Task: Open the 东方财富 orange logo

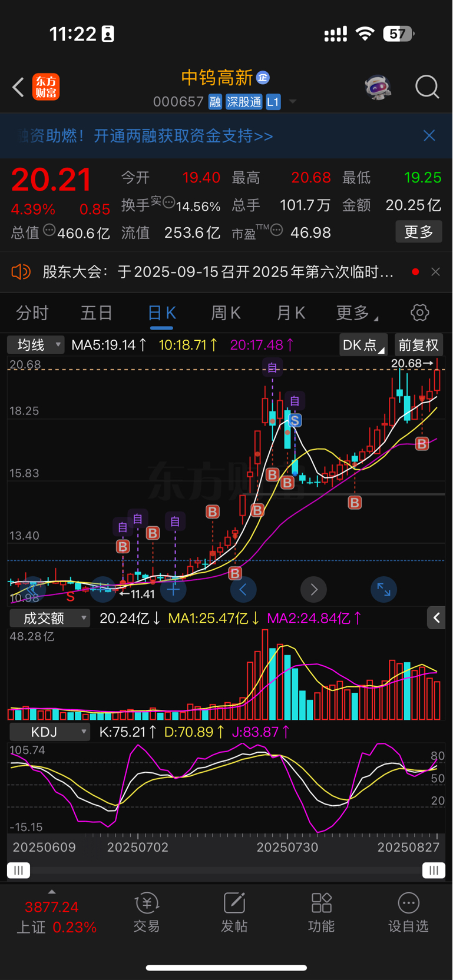Action: coord(46,87)
